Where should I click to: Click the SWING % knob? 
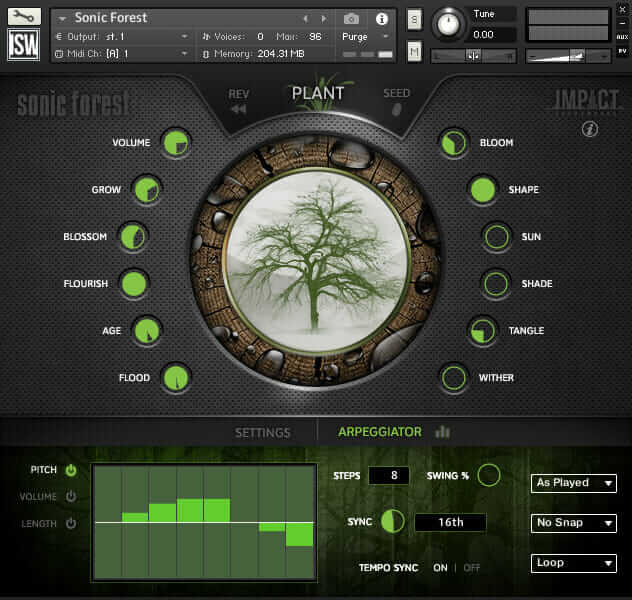tap(489, 475)
